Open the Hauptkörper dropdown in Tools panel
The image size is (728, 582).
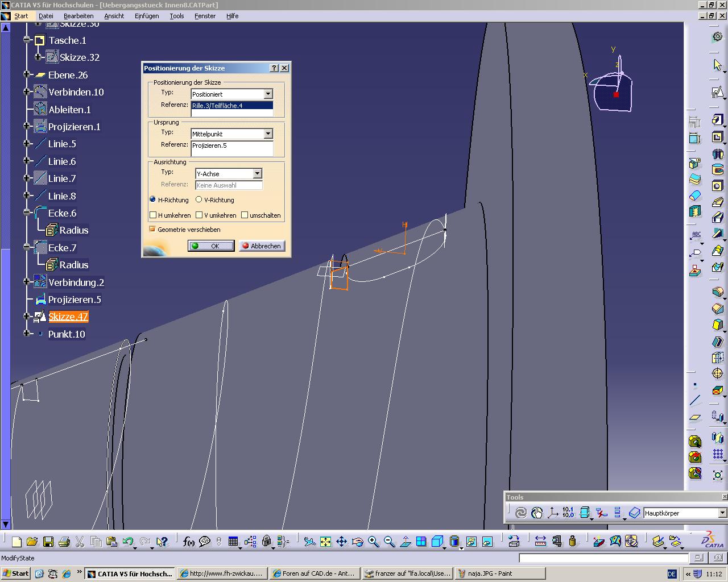pyautogui.click(x=722, y=513)
